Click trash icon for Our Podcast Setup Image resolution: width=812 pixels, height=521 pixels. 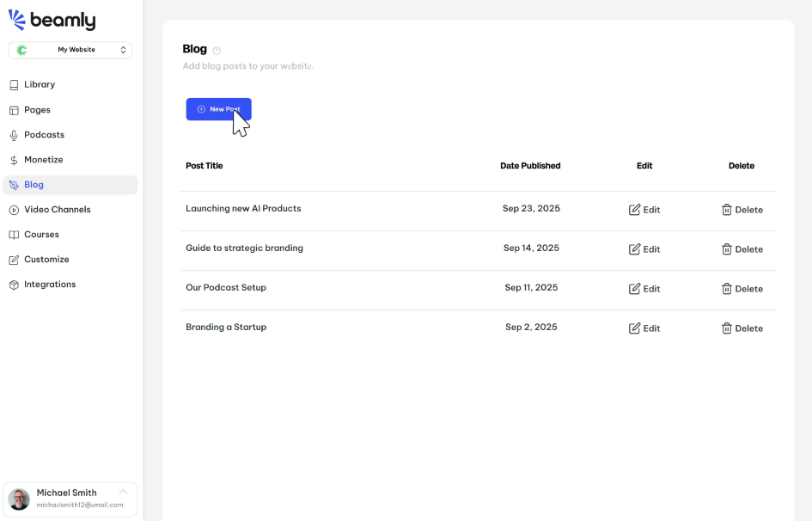726,289
